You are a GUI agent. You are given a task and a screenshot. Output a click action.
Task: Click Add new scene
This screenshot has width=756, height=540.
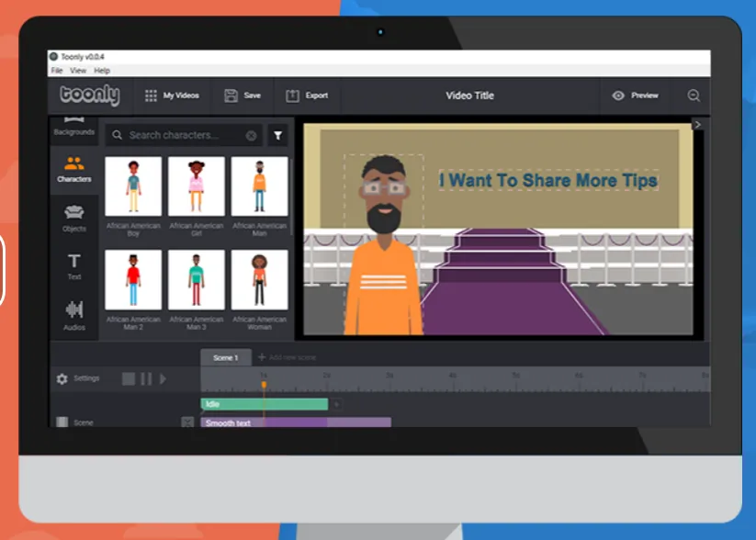click(290, 357)
